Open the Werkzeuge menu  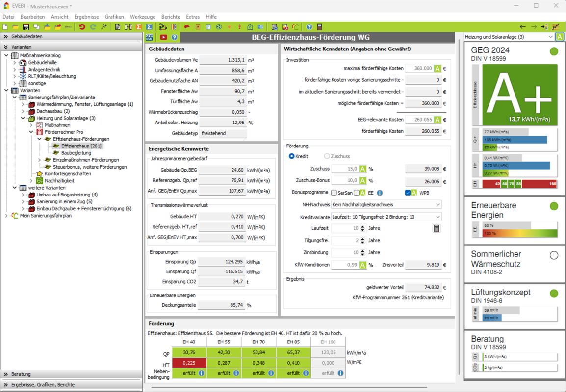coord(143,17)
